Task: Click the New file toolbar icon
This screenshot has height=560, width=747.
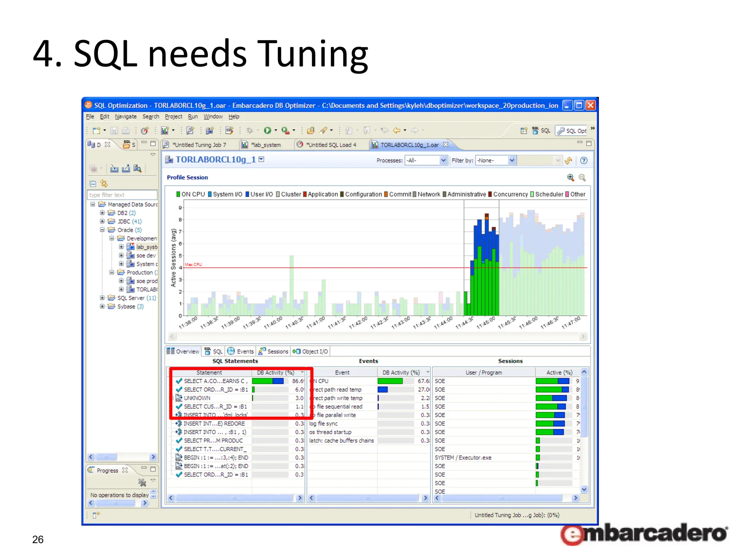Action: click(x=96, y=131)
